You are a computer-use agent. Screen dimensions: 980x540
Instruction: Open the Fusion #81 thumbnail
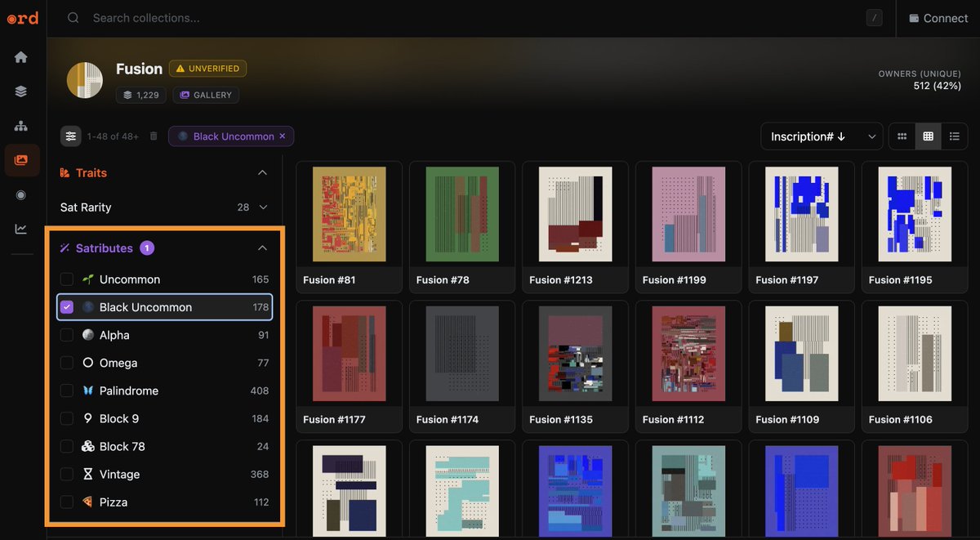pyautogui.click(x=350, y=214)
